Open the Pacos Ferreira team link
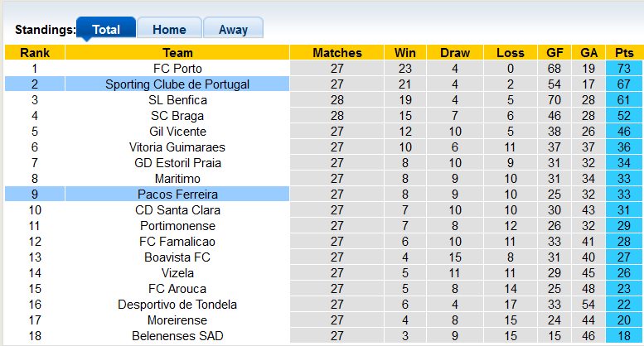This screenshot has height=346, width=644. tap(177, 195)
